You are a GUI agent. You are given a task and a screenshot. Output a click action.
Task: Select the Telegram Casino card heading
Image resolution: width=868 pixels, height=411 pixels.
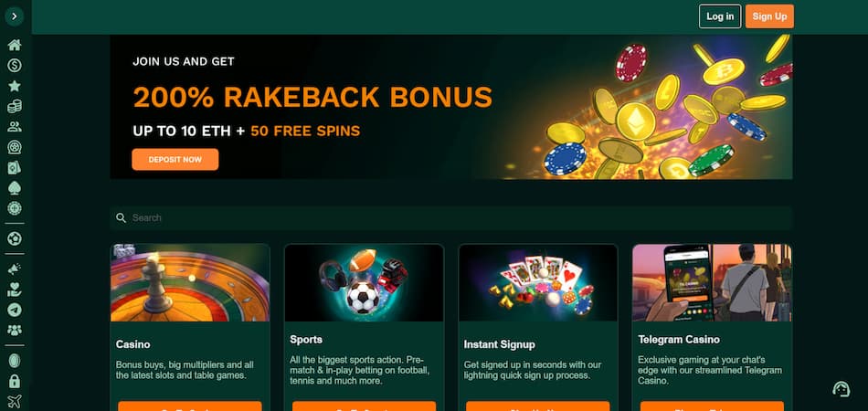point(679,340)
